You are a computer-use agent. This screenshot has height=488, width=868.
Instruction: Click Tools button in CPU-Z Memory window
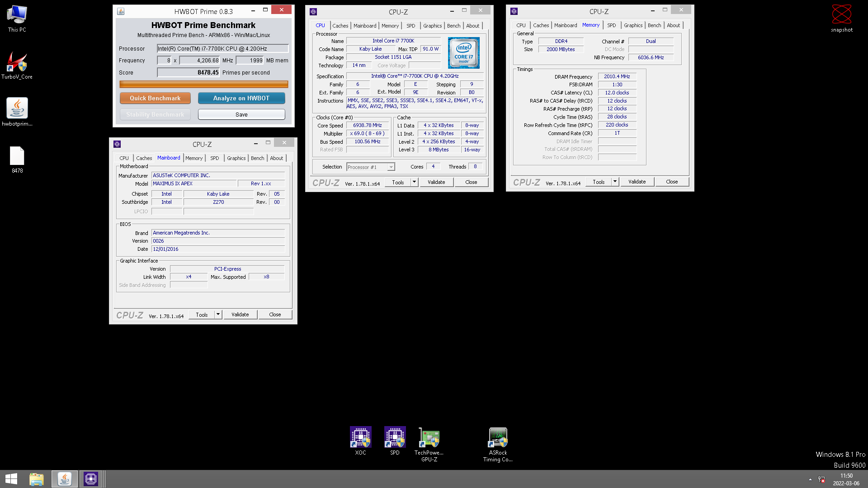click(x=599, y=182)
